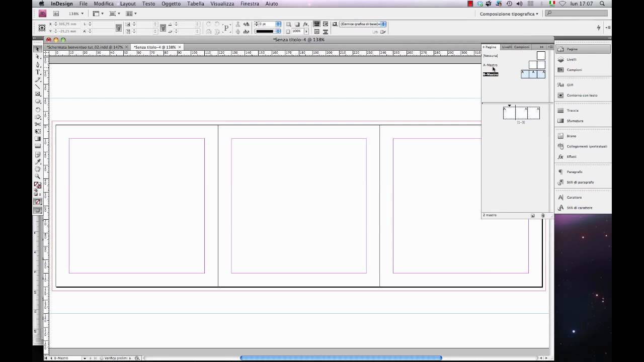Select A-Mastro master in Pagine panel
This screenshot has height=362, width=644.
[490, 65]
